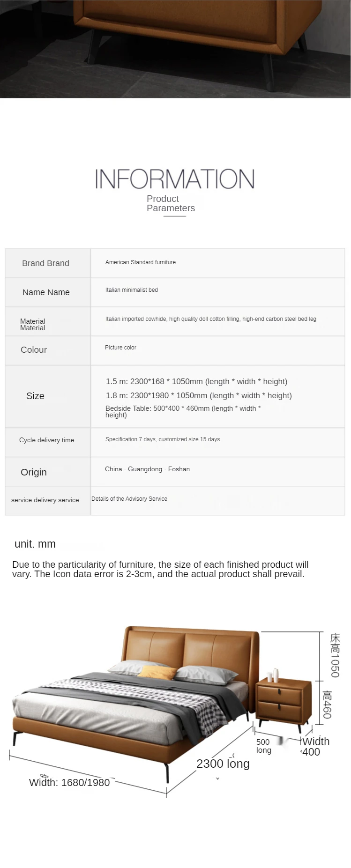This screenshot has height=868, width=351.
Task: Select the American Standard furniture brand value
Action: coord(141,262)
